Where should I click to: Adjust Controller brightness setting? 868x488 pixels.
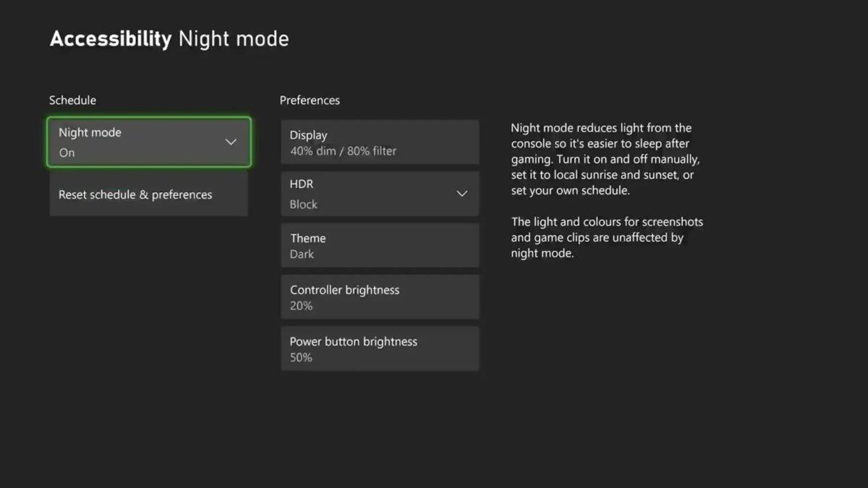point(380,297)
